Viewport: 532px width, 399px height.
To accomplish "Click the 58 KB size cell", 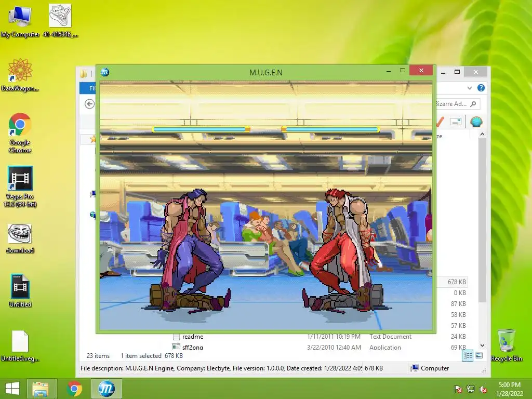I will click(458, 314).
